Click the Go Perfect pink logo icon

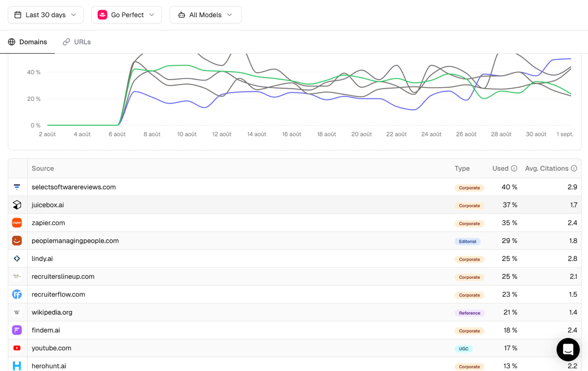[x=102, y=15]
